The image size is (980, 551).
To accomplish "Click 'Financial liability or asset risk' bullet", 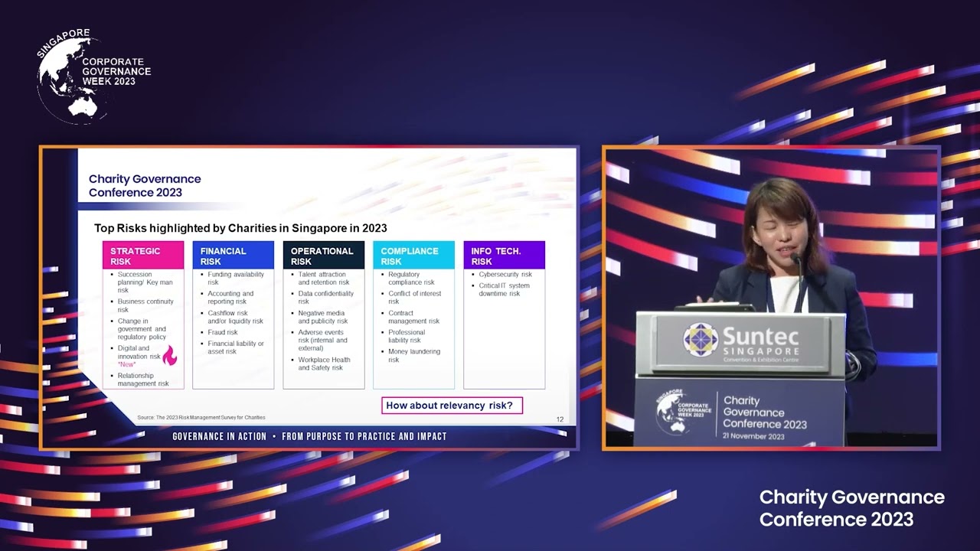I will [236, 347].
